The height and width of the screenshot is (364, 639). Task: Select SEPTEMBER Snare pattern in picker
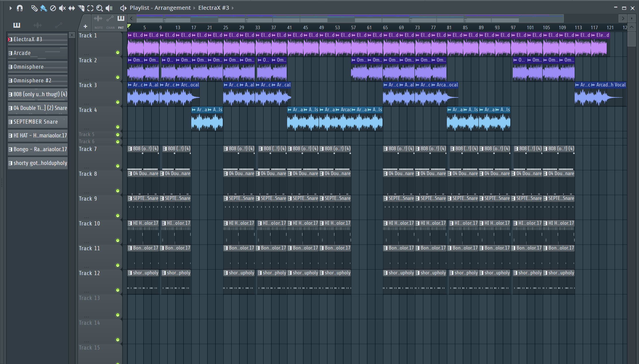coord(37,122)
